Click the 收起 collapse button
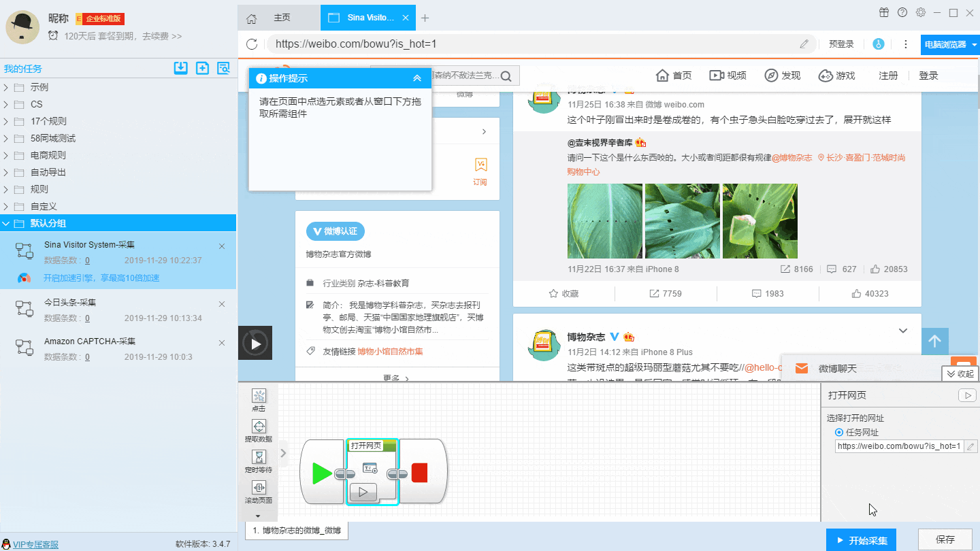The image size is (980, 551). pos(960,373)
